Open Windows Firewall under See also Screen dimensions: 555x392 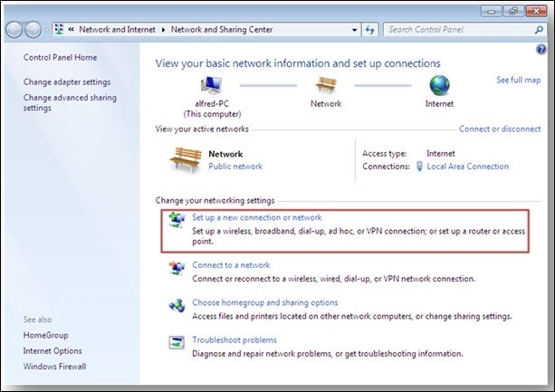54,367
